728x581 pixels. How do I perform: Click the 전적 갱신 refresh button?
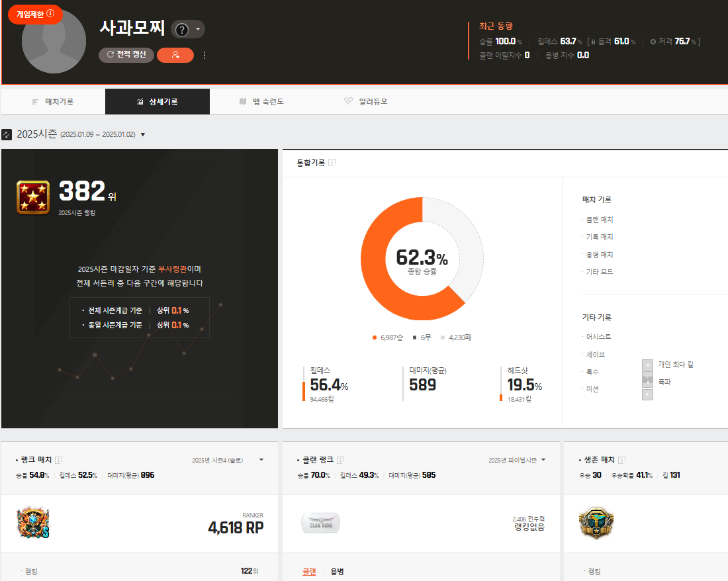coord(126,55)
